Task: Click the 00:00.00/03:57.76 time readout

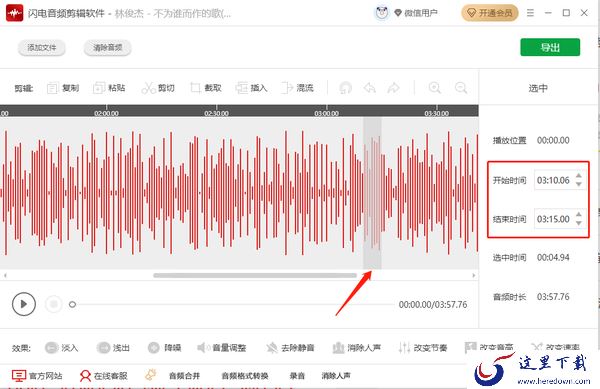Action: (433, 304)
